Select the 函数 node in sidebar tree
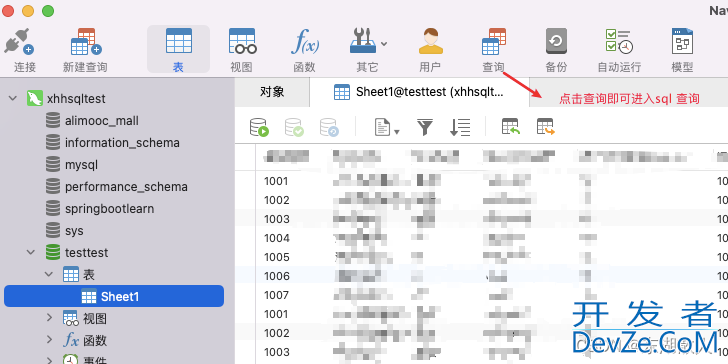 tap(95, 340)
